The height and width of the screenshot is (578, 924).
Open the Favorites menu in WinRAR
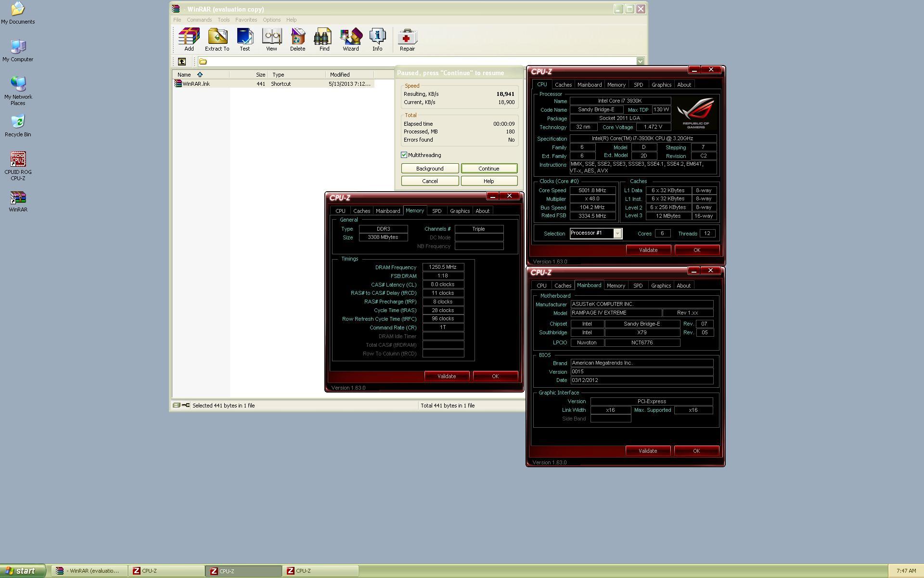[246, 20]
